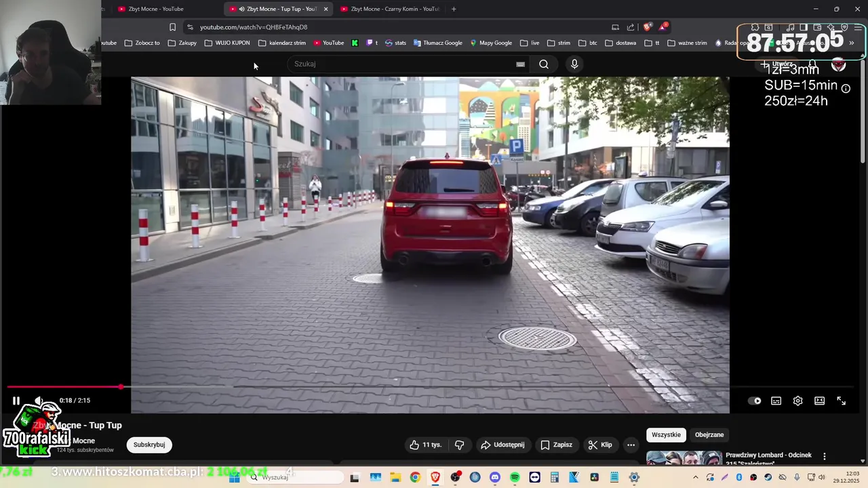Viewport: 868px width, 488px height.
Task: Select the Wszystkie filter chip
Action: (666, 434)
